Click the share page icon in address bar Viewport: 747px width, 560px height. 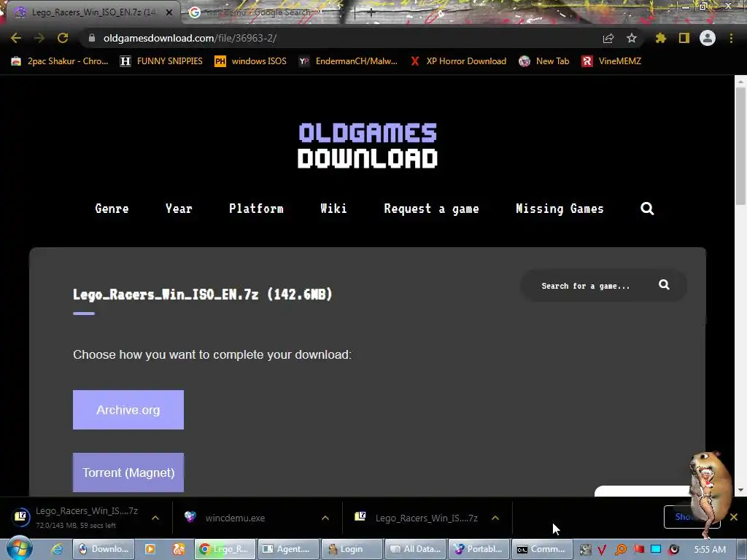608,38
